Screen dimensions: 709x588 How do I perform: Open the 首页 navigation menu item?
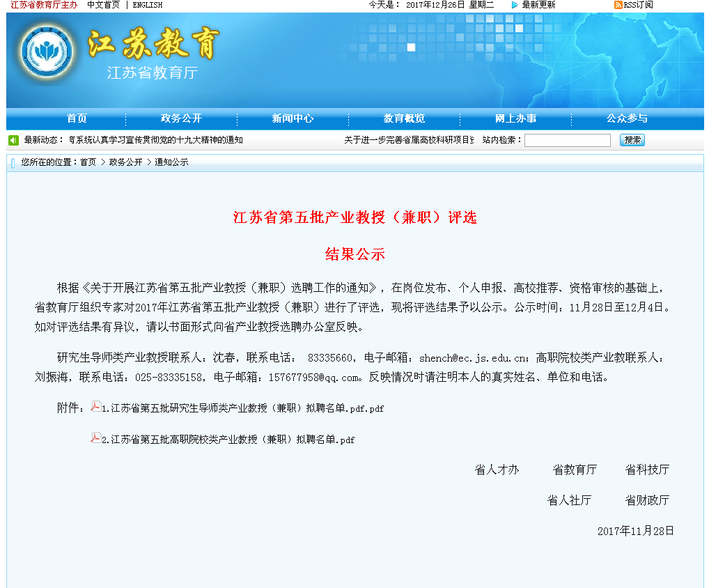pyautogui.click(x=77, y=118)
